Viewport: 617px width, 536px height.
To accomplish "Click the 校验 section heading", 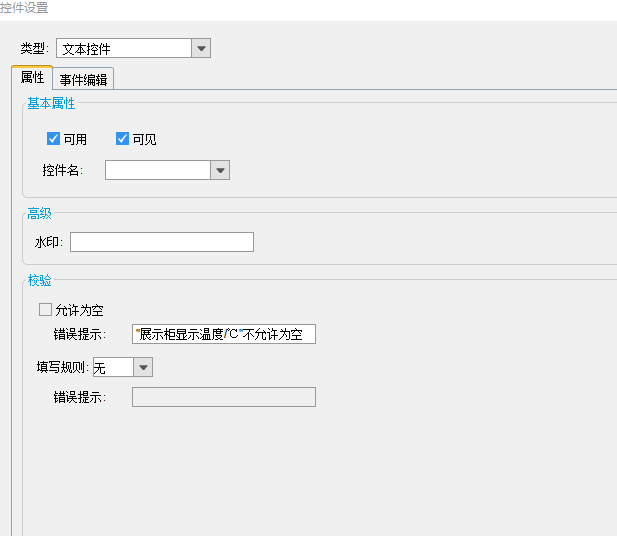I will (39, 281).
